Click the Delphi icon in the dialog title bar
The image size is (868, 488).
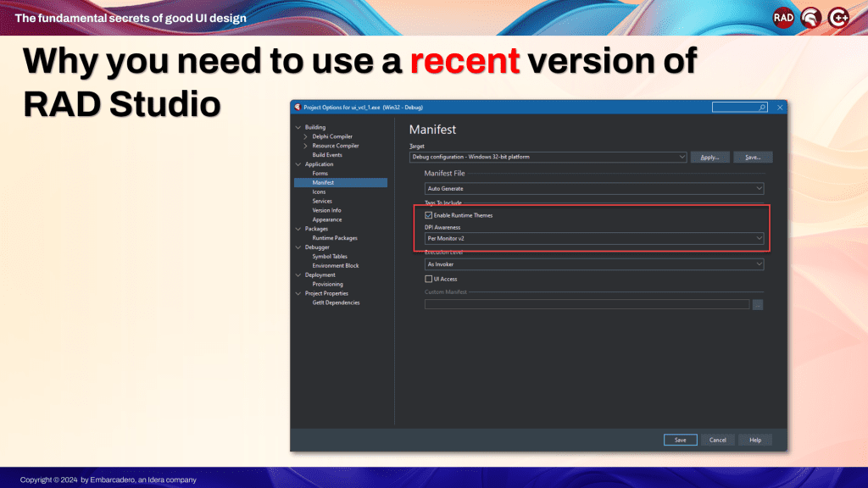[x=298, y=108]
